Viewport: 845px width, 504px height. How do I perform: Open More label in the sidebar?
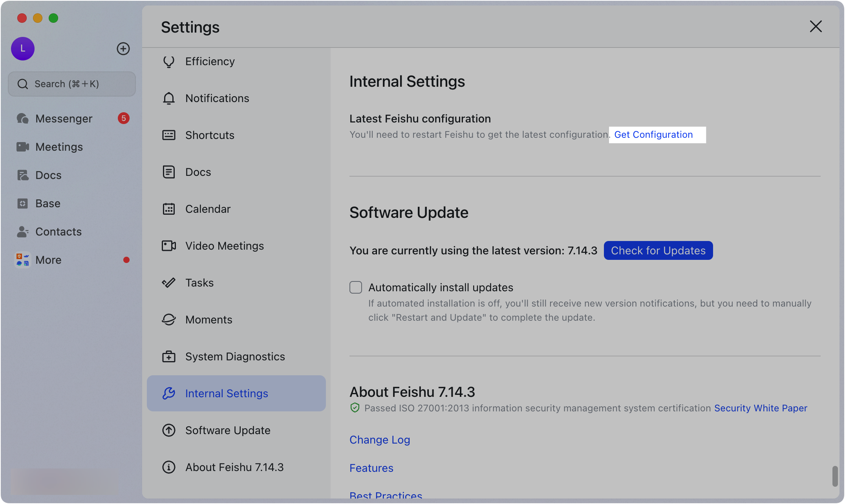pos(48,260)
